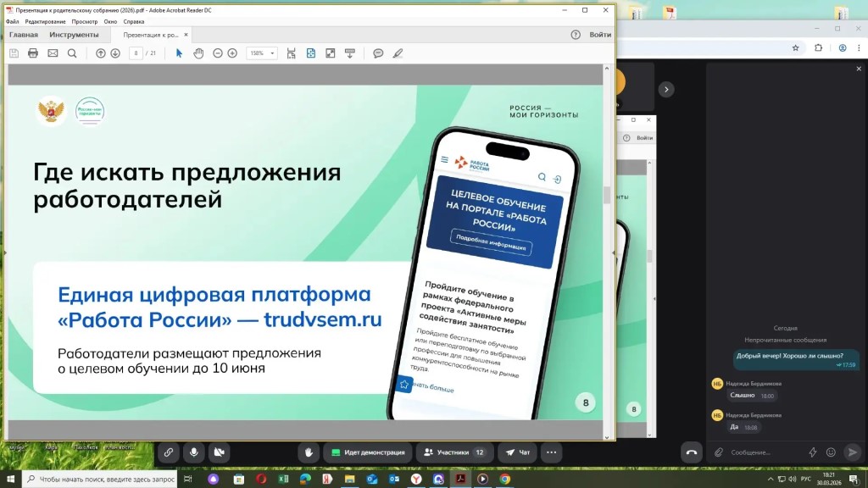Mute the microphone in call
Viewport: 868px width, 488px height.
tap(194, 452)
